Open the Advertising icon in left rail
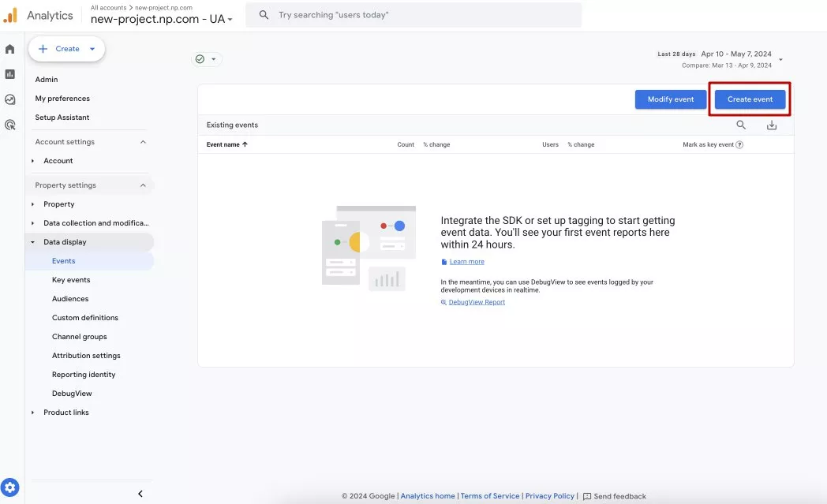 tap(9, 125)
